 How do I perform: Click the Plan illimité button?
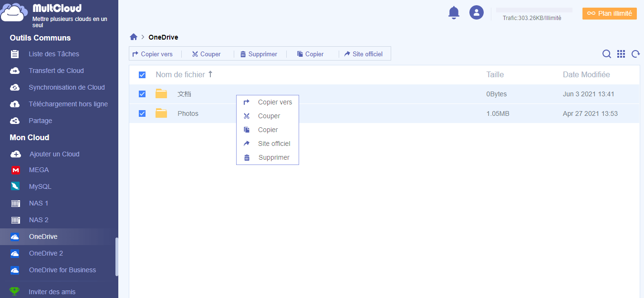click(610, 13)
